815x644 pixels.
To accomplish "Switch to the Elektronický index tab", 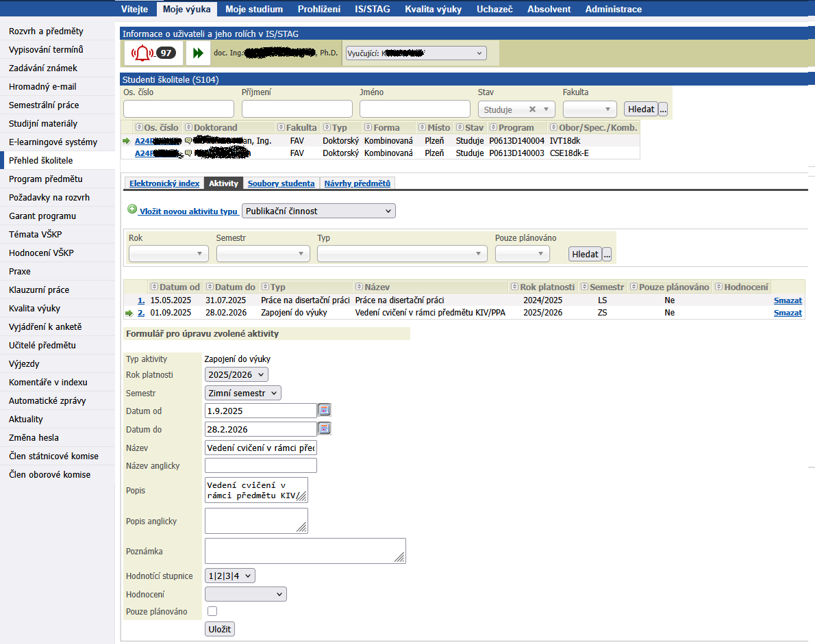I will pyautogui.click(x=164, y=183).
